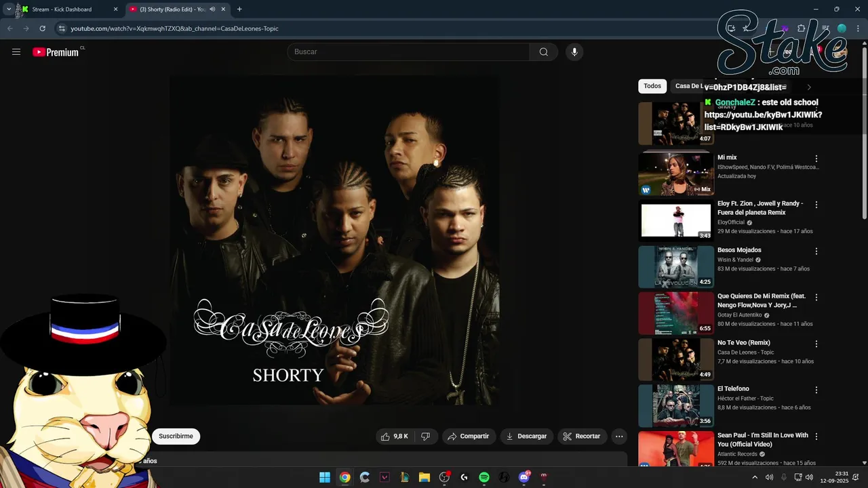Viewport: 868px width, 488px height.
Task: Open Besos Mojados video thumbnail
Action: [676, 267]
